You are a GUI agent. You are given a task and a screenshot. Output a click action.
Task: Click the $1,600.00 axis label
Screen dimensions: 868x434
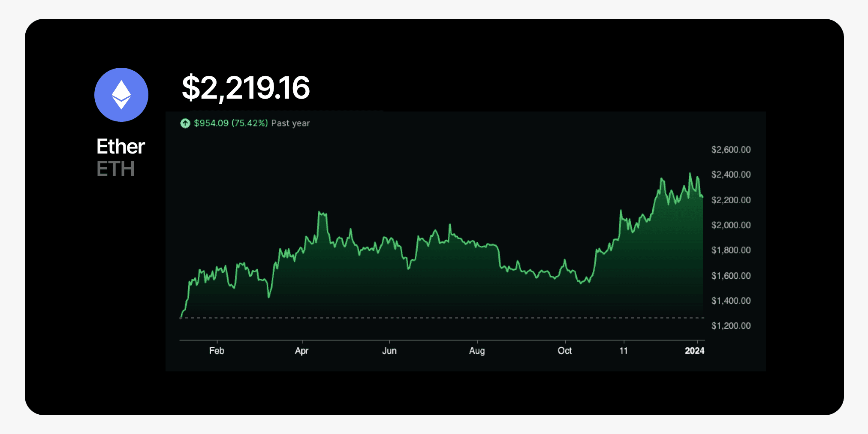pos(731,276)
